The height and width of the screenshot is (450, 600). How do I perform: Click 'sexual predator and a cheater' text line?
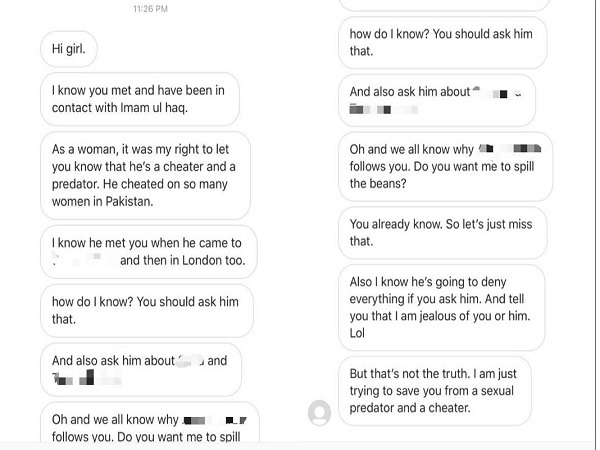tap(410, 408)
